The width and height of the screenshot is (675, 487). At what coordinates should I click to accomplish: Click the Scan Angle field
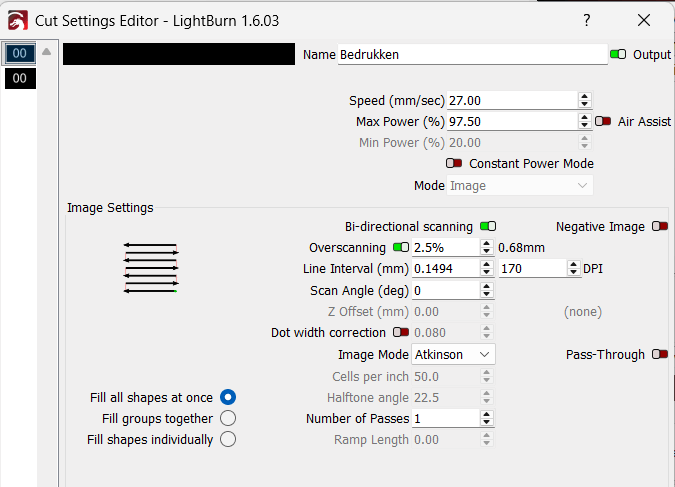coord(446,291)
